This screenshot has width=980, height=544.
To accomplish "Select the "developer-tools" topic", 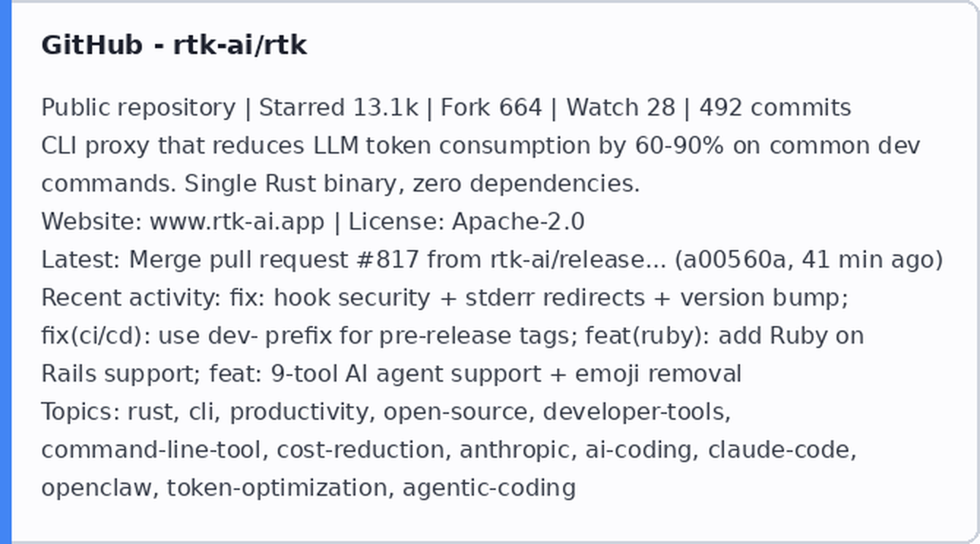I will pyautogui.click(x=634, y=412).
